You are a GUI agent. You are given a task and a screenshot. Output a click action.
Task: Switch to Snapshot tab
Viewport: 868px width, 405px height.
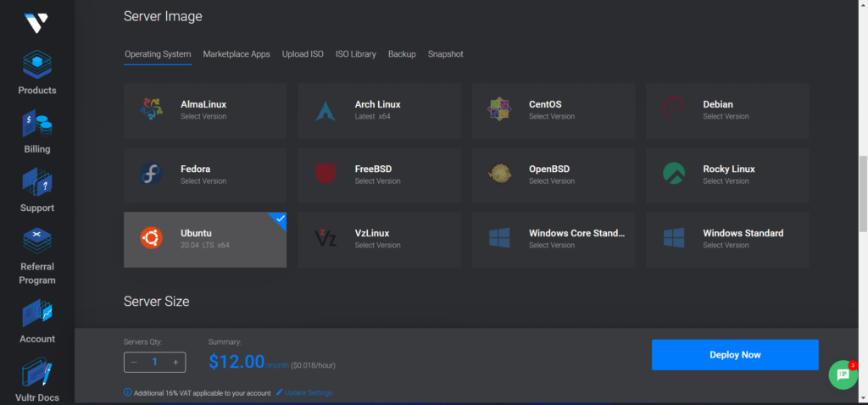(x=446, y=54)
